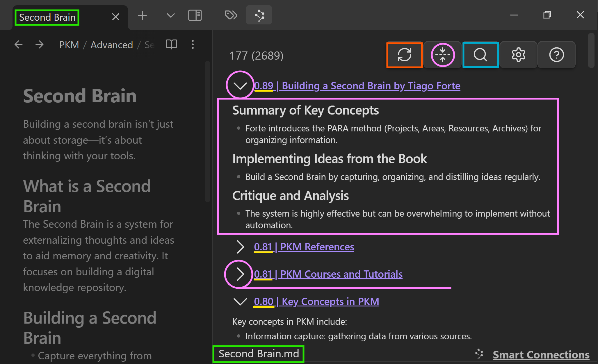Screen dimensions: 598x364
Task: Switch to reading view with the book icon
Action: pyautogui.click(x=171, y=44)
